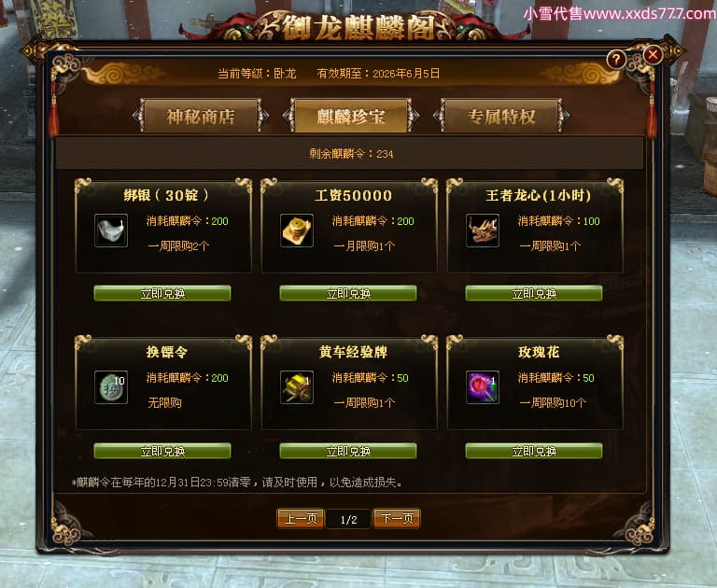
Task: Exchange 换镖令 using 立即兑换 button
Action: coord(162,451)
